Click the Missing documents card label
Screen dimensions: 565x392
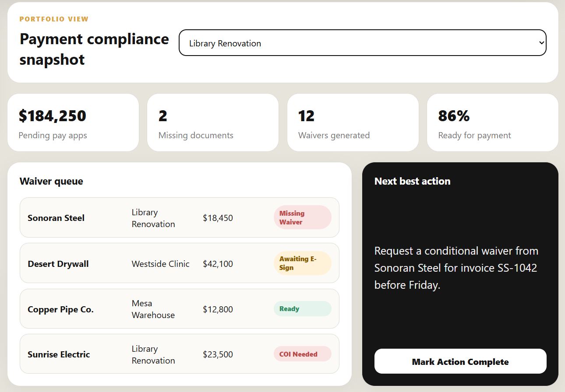(196, 135)
